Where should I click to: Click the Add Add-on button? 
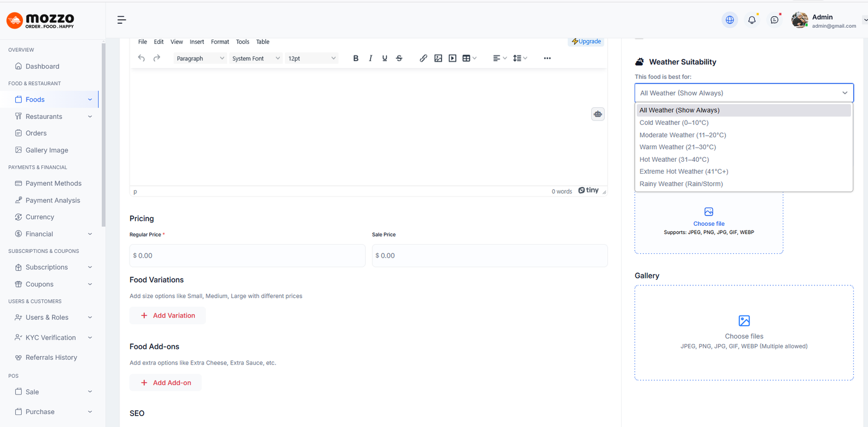coord(165,383)
